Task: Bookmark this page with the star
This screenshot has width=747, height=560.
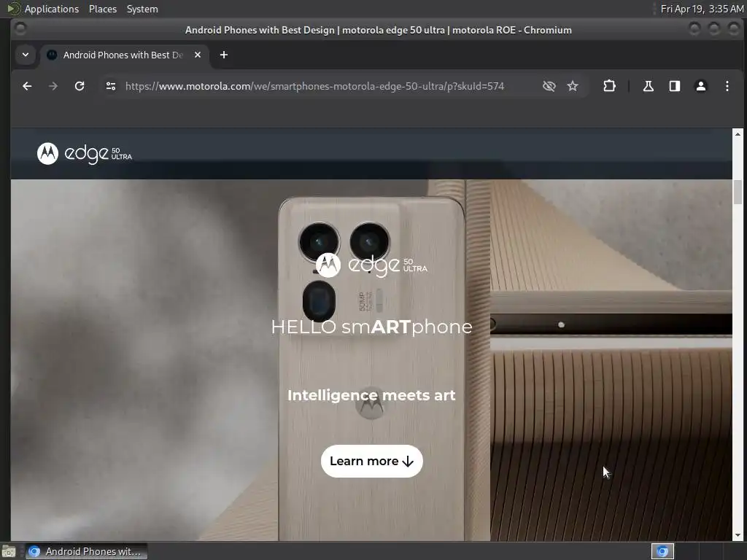Action: click(573, 86)
